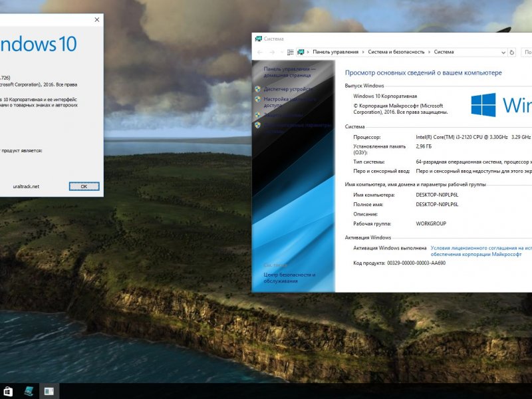
Task: Open Диспетчер устройств link
Action: click(x=288, y=89)
